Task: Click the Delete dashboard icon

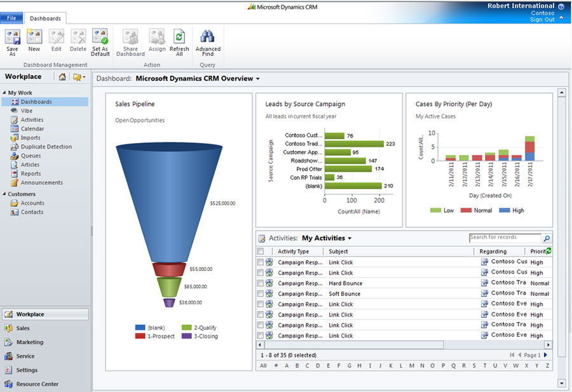Action: coord(78,37)
